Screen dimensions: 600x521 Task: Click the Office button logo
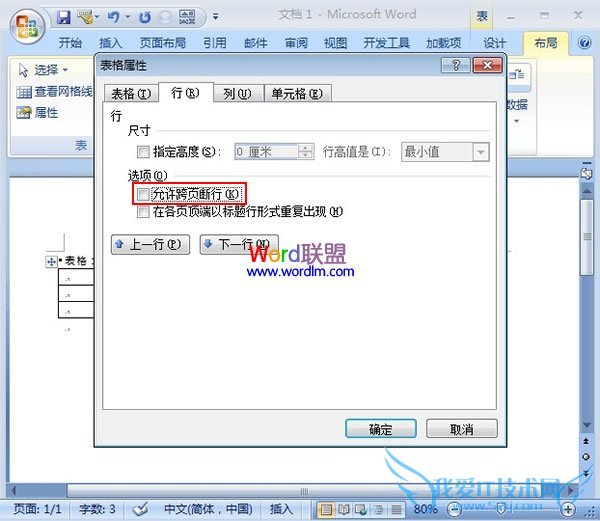[27, 27]
